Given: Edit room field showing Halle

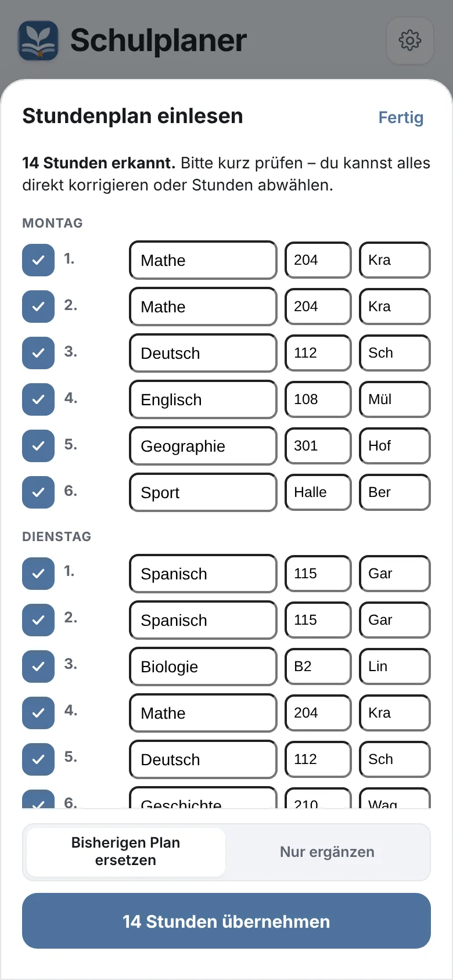Looking at the screenshot, I should [318, 492].
